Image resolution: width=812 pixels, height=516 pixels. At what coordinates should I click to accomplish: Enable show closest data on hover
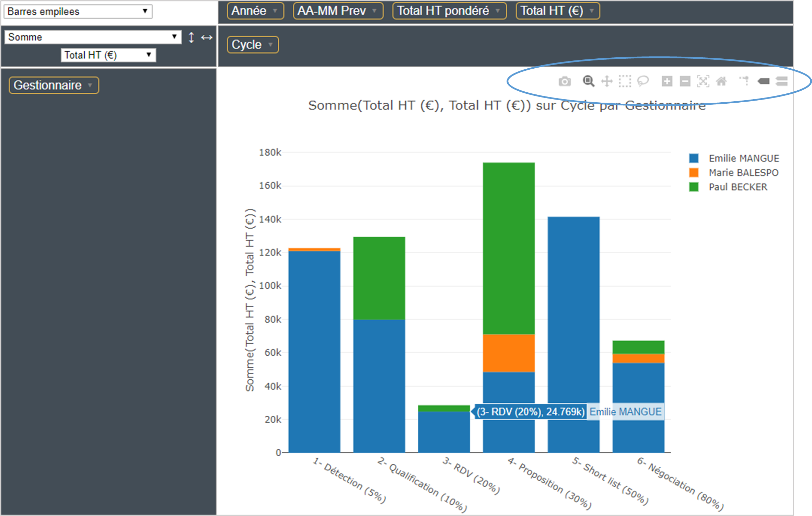pos(764,81)
